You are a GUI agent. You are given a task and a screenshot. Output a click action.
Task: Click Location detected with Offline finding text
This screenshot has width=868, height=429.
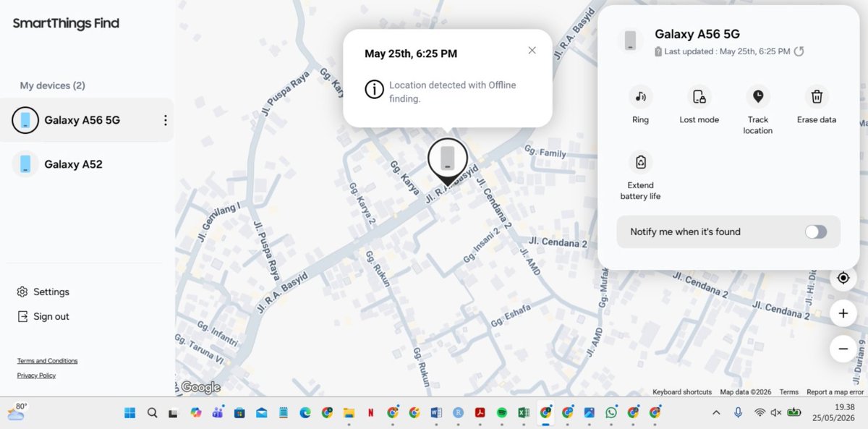pos(453,91)
